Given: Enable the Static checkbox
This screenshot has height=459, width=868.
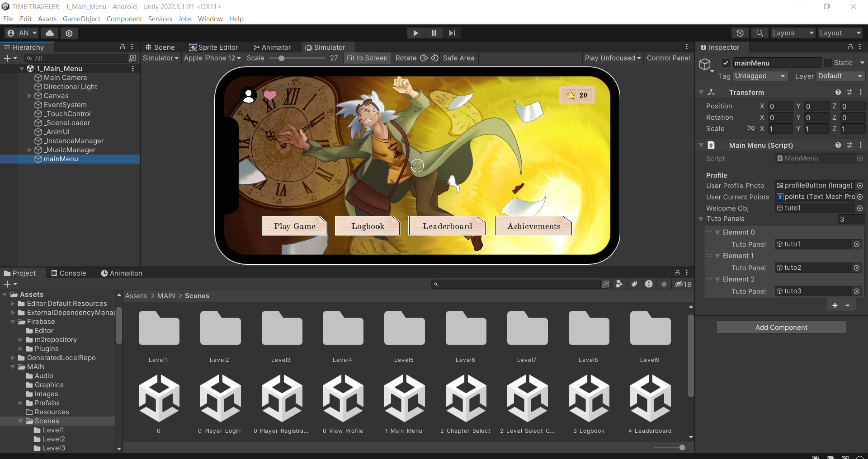Looking at the screenshot, I should [828, 63].
